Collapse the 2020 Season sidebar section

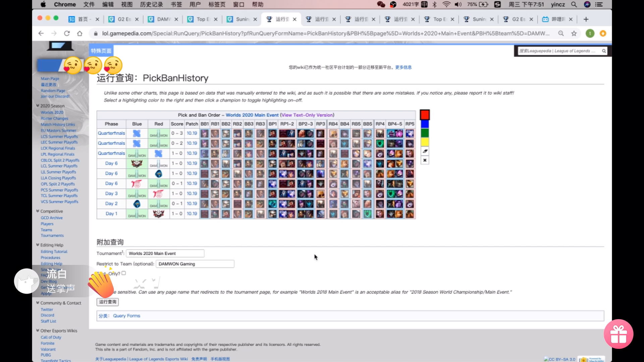click(38, 106)
